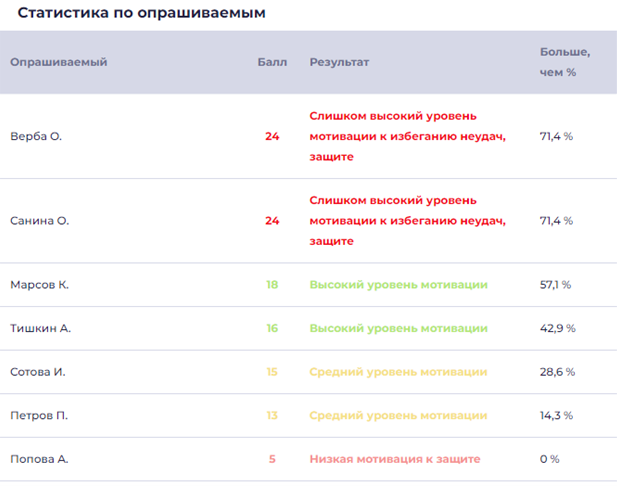Click the 57,1 % value
The height and width of the screenshot is (486, 617).
coord(555,285)
